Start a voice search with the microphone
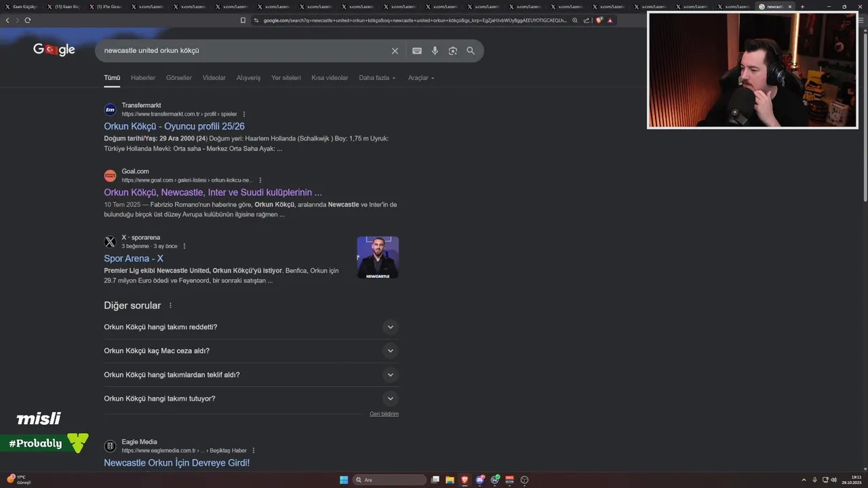The height and width of the screenshot is (488, 868). pyautogui.click(x=435, y=51)
